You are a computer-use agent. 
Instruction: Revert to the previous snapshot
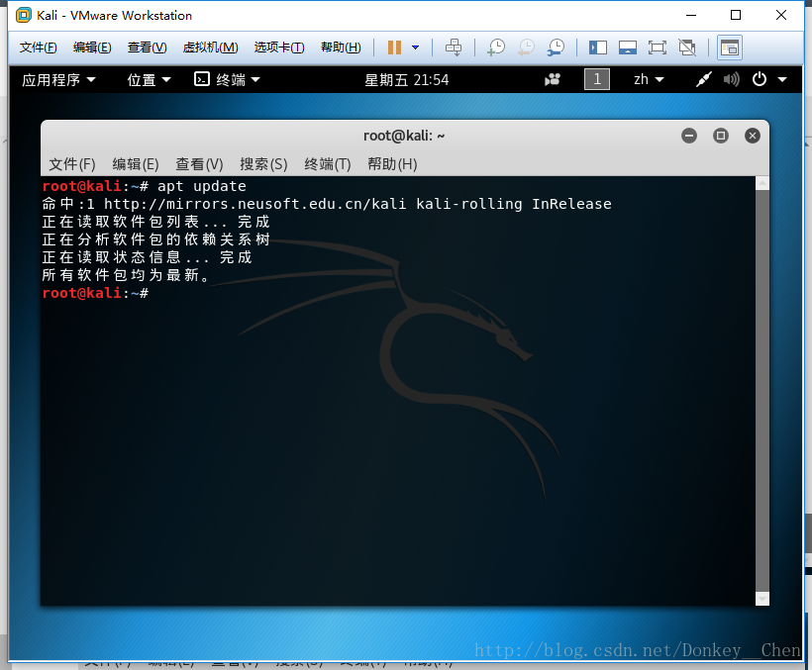(x=526, y=48)
